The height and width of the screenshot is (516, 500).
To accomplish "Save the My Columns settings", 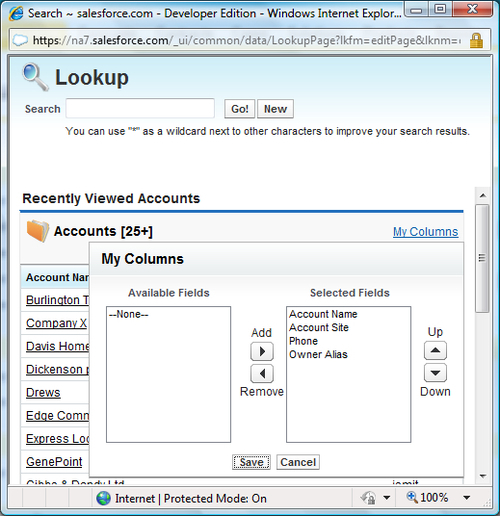I will coord(251,462).
